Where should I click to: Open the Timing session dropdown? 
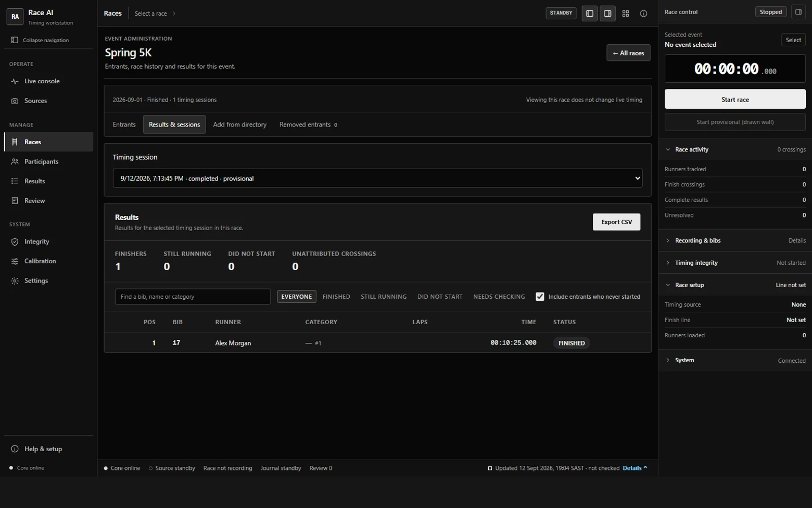pyautogui.click(x=378, y=178)
